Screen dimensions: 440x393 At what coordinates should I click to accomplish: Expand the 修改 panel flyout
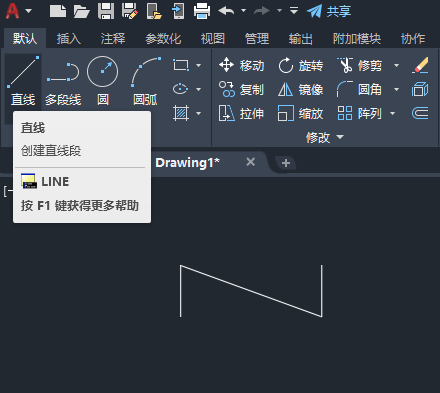coord(325,137)
